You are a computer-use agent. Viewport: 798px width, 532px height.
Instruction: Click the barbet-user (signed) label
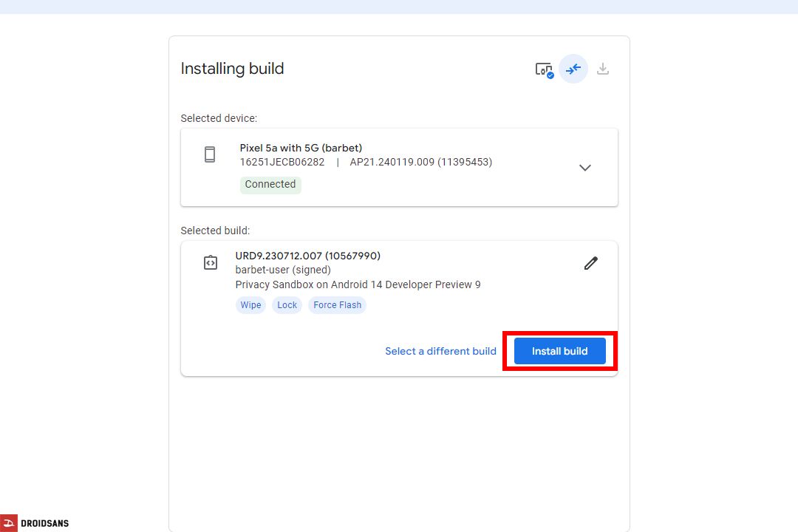tap(283, 270)
